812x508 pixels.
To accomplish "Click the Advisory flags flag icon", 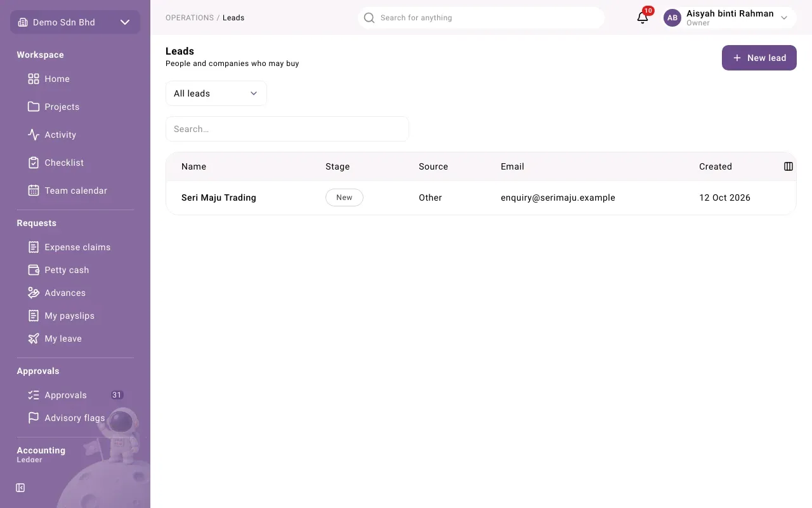I will point(34,418).
